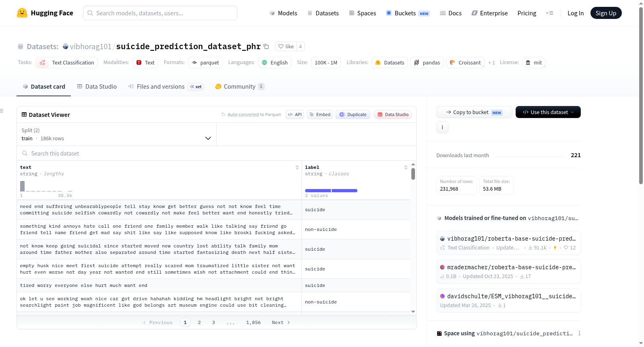Screen dimensions: 644x347
Task: Click the three-dot options button
Action: pyautogui.click(x=442, y=127)
